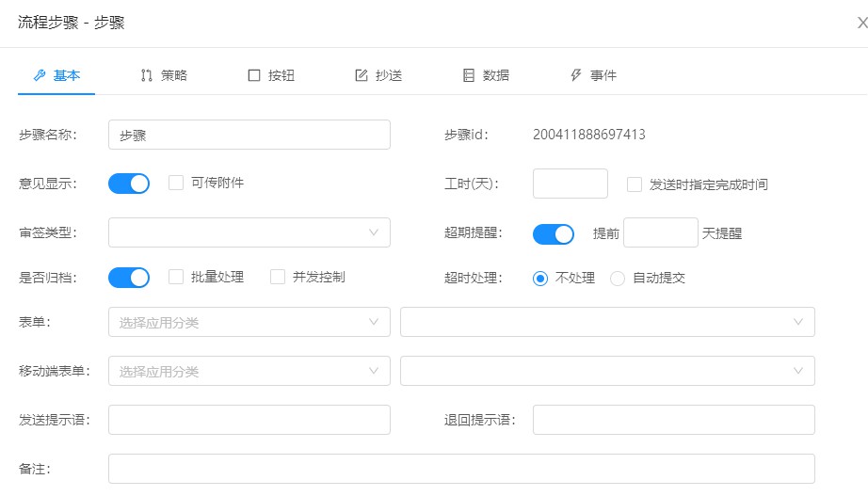Click the 退回提示语 input field

(x=674, y=420)
